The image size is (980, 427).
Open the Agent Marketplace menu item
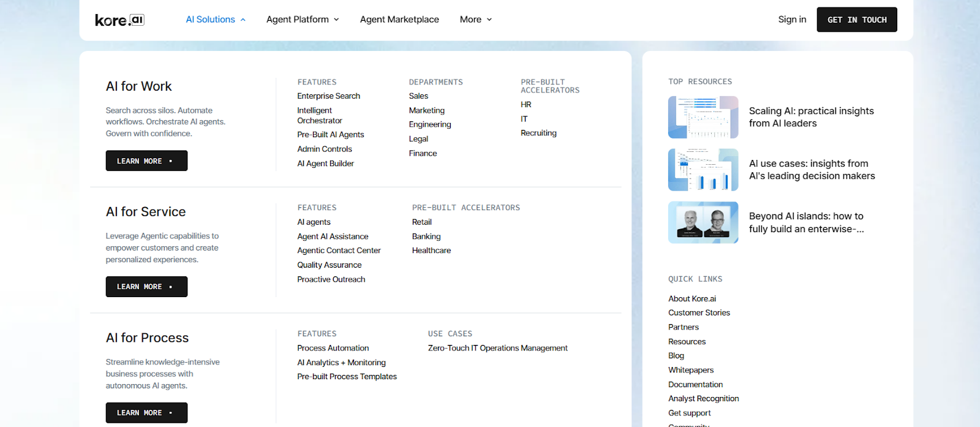tap(399, 20)
